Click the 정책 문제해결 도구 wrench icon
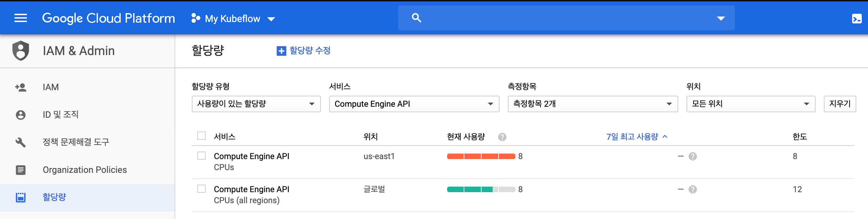 [21, 142]
